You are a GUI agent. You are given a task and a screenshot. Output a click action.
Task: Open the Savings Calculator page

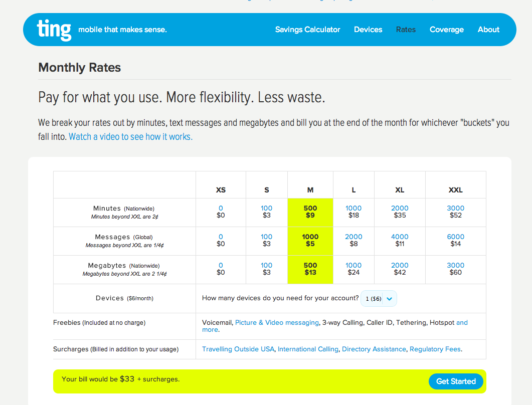[307, 30]
